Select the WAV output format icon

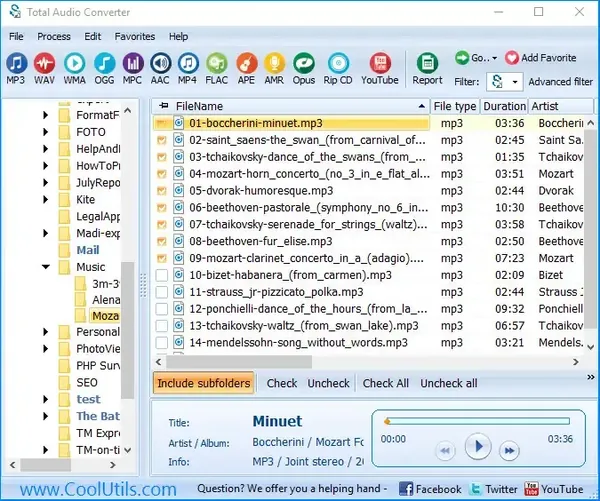pos(44,63)
